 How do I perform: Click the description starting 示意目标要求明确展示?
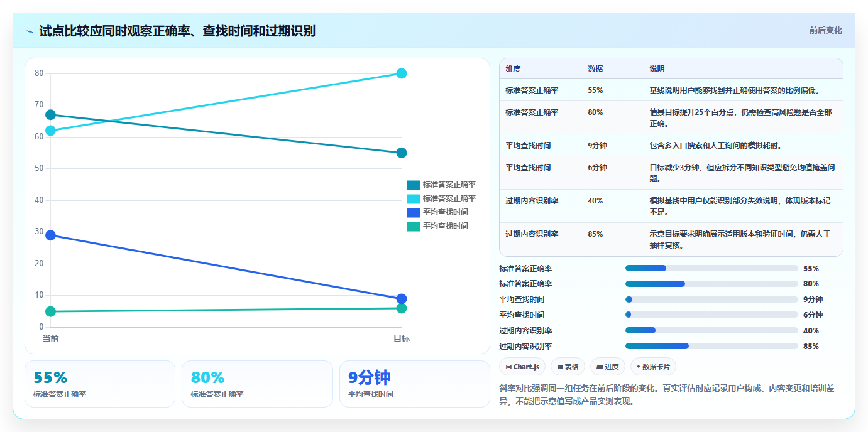[740, 240]
